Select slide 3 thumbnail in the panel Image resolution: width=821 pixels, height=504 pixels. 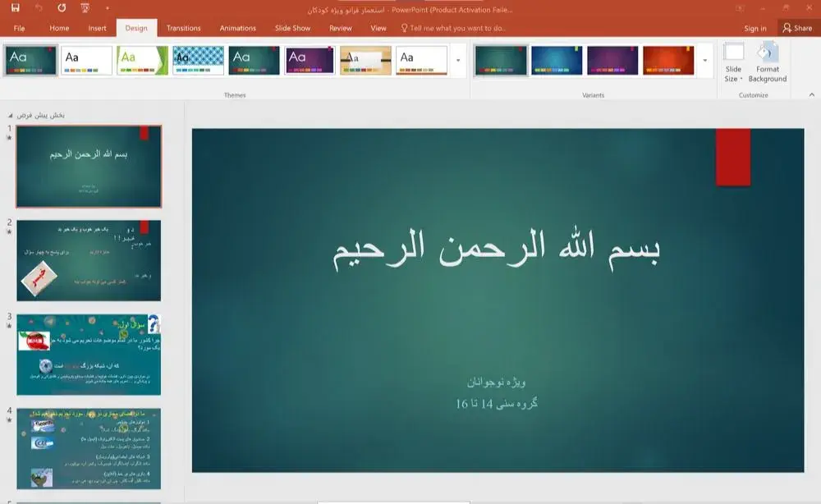(89, 354)
